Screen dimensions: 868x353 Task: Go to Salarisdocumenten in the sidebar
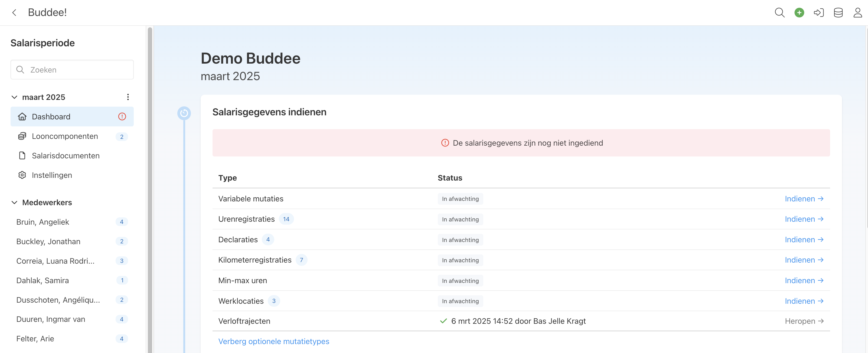coord(65,156)
